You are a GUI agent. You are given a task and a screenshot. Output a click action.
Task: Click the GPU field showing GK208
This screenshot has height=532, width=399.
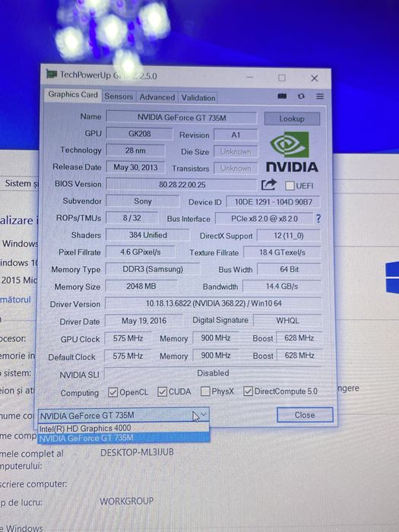[x=139, y=133]
